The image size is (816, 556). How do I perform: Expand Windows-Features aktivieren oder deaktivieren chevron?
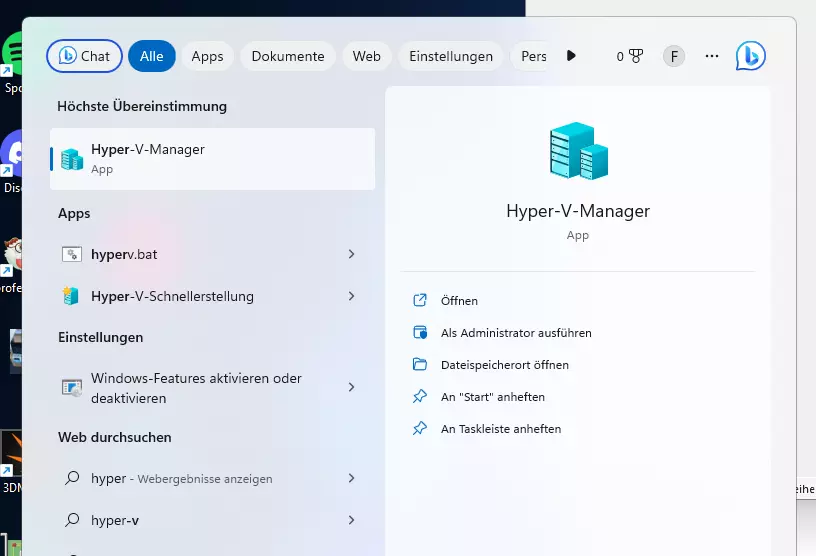(351, 387)
